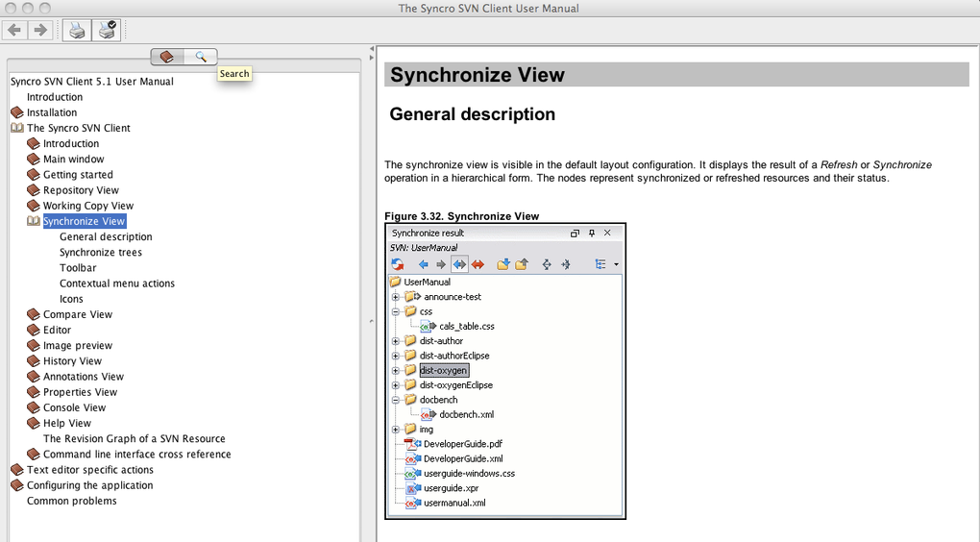Click the book icon beside Properties View
The width and height of the screenshot is (980, 542).
point(33,392)
